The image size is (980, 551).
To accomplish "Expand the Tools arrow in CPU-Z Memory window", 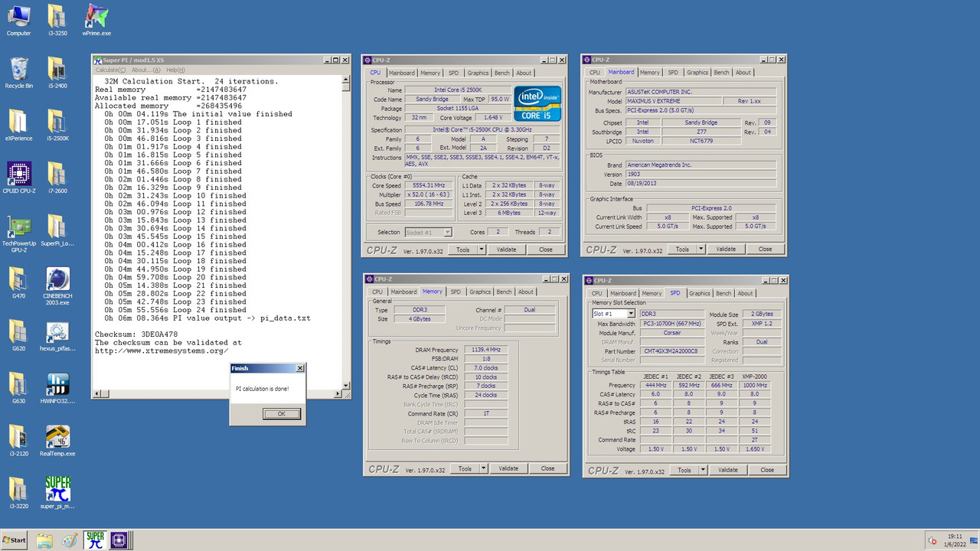I will click(x=484, y=468).
